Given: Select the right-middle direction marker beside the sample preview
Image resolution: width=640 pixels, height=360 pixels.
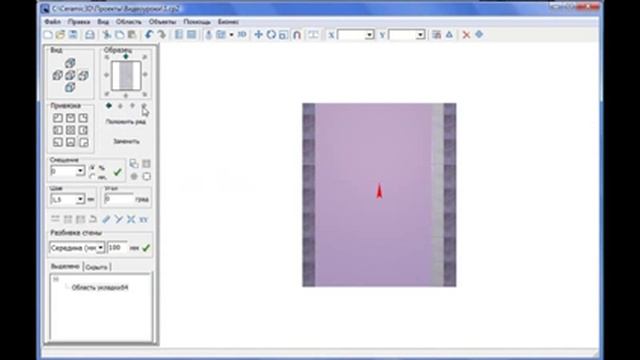Looking at the screenshot, I should coord(145,75).
